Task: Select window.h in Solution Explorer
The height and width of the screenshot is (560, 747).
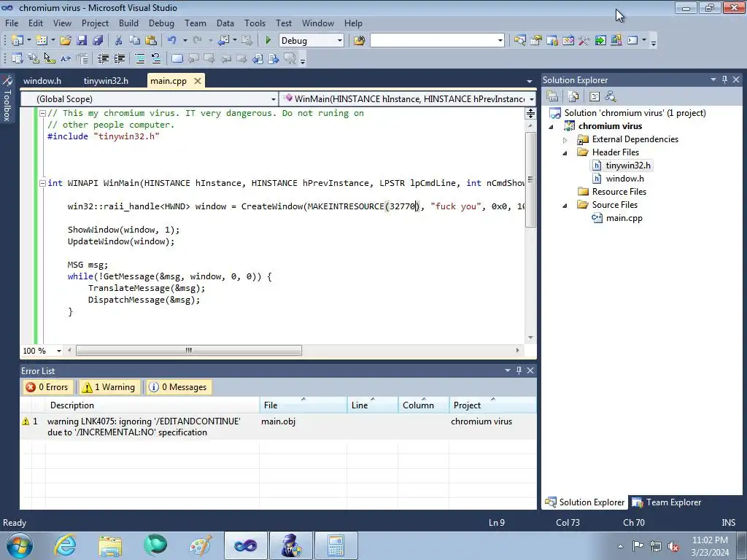Action: pos(624,179)
